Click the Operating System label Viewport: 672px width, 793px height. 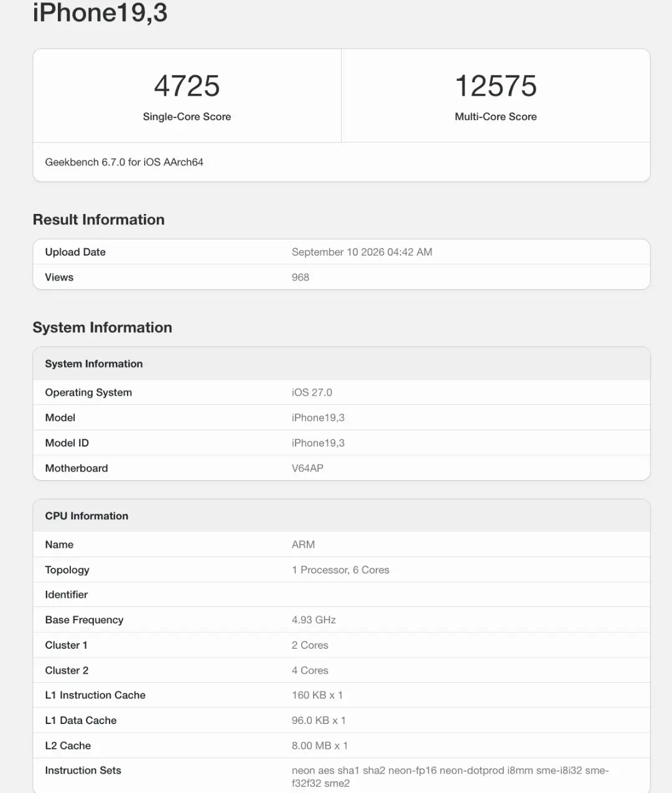(x=88, y=392)
